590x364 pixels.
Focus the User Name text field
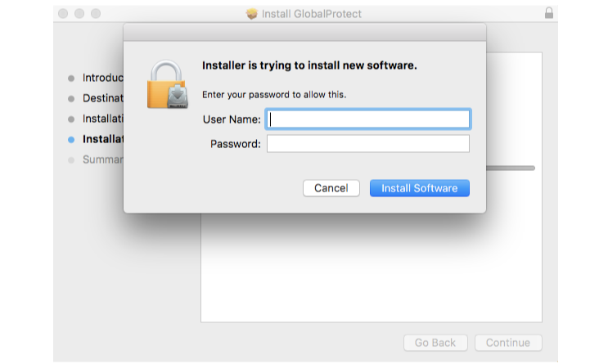(x=368, y=119)
